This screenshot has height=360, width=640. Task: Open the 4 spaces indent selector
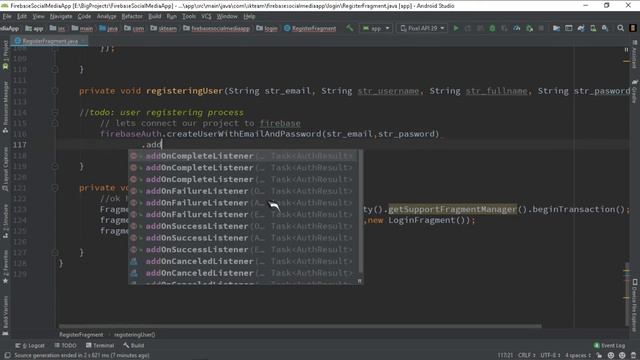pos(578,356)
